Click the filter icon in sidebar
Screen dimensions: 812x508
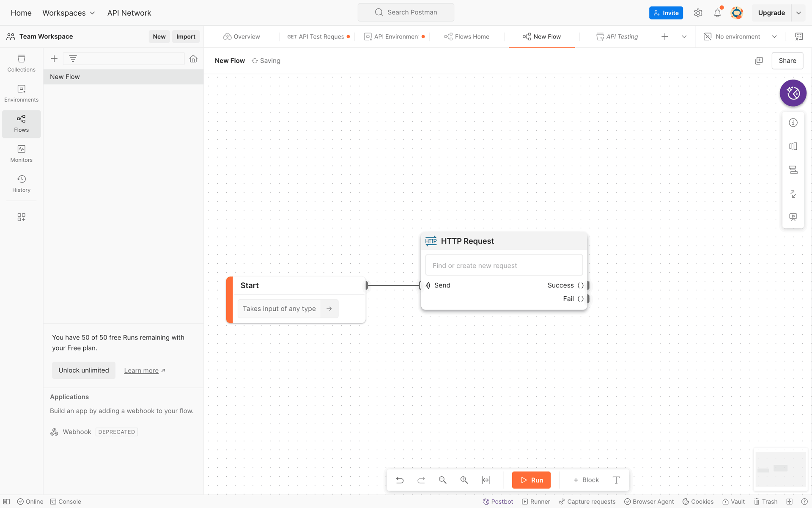pyautogui.click(x=73, y=59)
